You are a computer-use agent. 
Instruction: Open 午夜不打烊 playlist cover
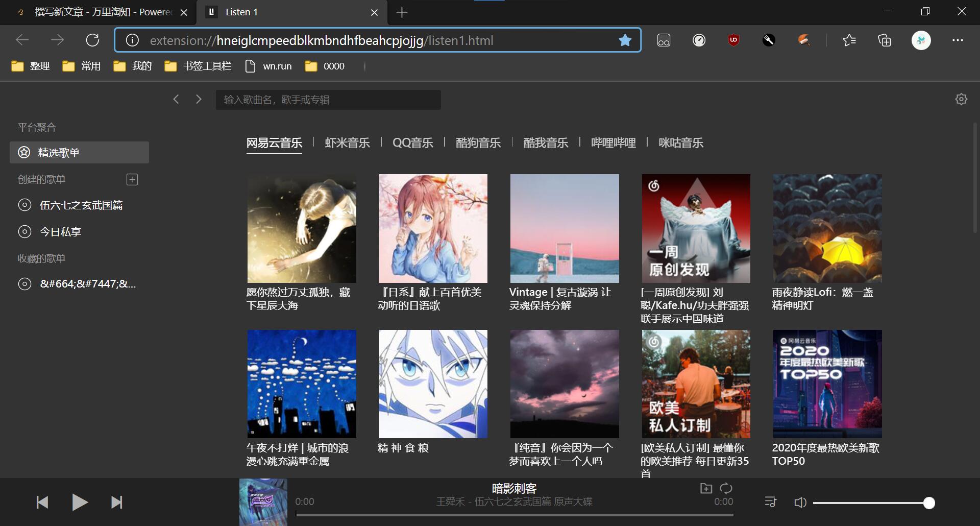302,384
